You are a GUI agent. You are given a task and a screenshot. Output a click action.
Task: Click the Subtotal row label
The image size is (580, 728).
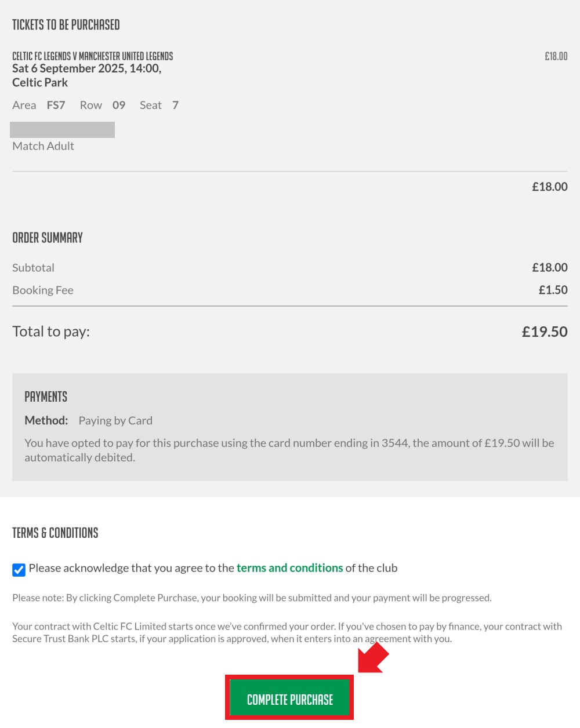(x=33, y=268)
